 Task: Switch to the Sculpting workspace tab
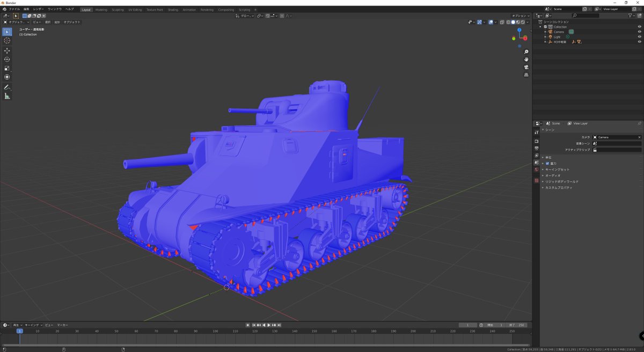(x=118, y=10)
